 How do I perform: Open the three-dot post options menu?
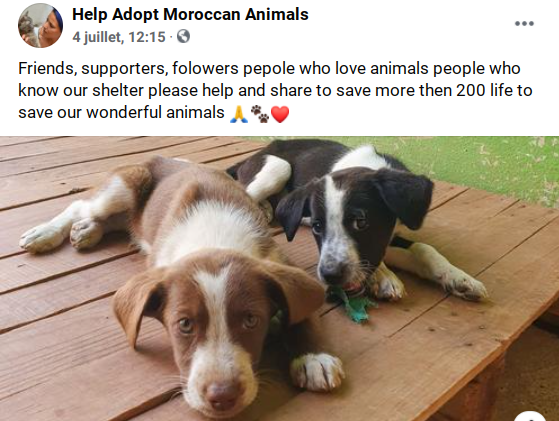click(524, 24)
